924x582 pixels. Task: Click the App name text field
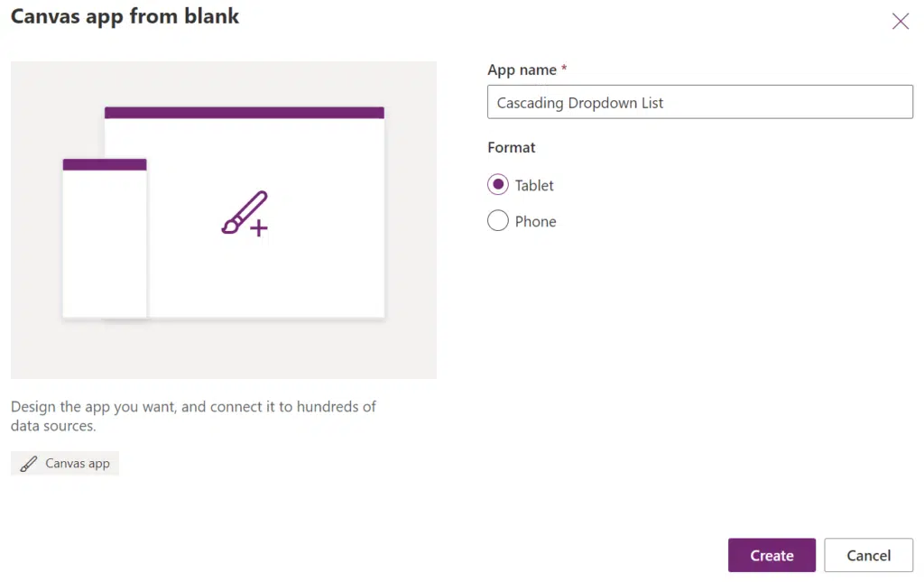coord(699,102)
